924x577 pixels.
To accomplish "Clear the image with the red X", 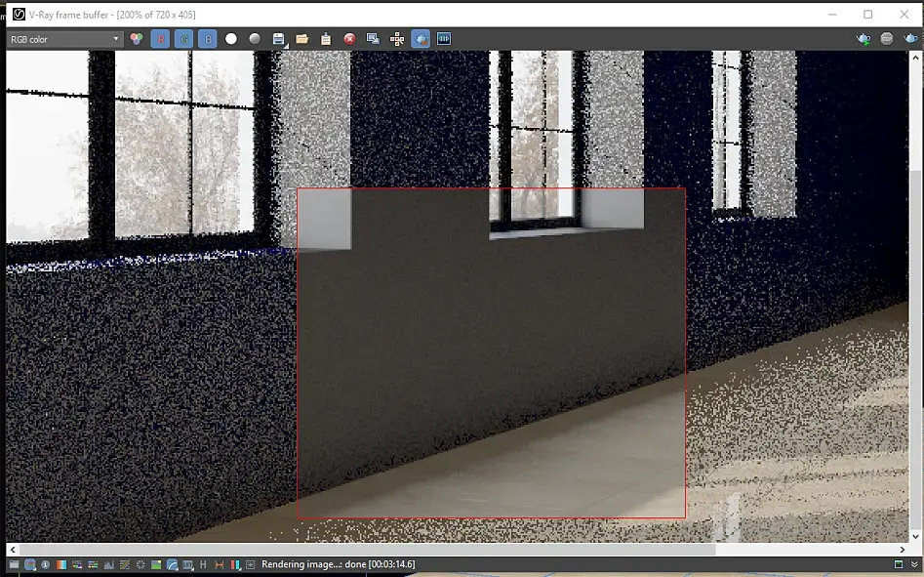I will click(349, 39).
